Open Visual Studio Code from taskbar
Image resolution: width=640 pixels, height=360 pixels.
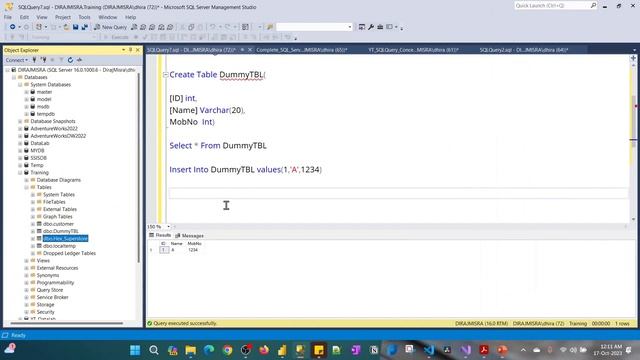429,350
